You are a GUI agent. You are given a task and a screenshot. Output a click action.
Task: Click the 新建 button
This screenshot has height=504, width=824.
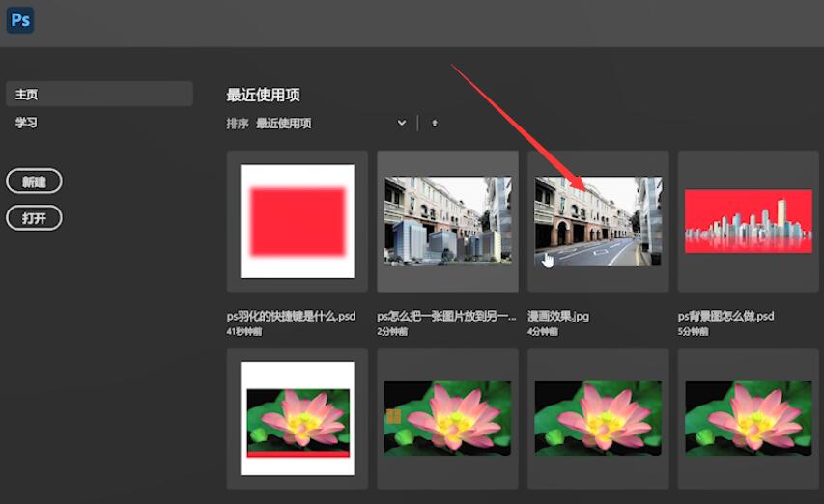34,182
